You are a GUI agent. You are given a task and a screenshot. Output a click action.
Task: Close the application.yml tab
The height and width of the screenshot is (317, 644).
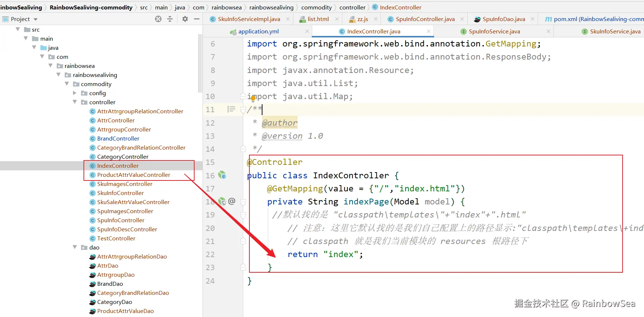pyautogui.click(x=307, y=31)
